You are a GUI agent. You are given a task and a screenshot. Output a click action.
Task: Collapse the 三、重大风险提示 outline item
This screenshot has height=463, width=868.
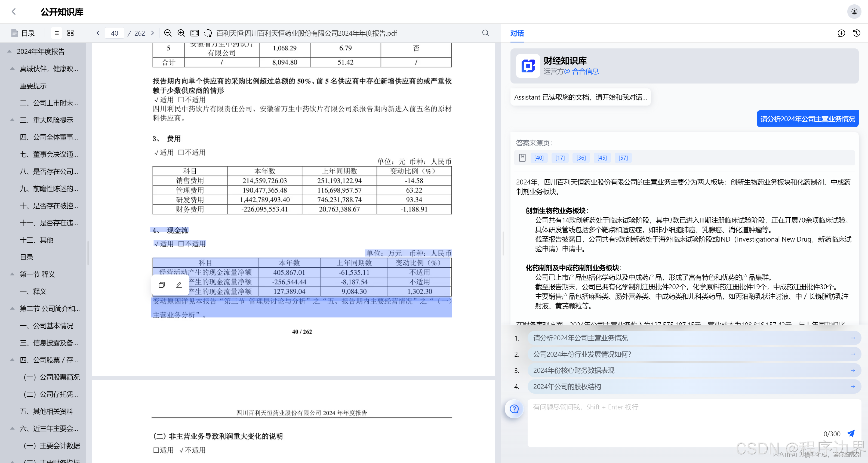(x=12, y=120)
